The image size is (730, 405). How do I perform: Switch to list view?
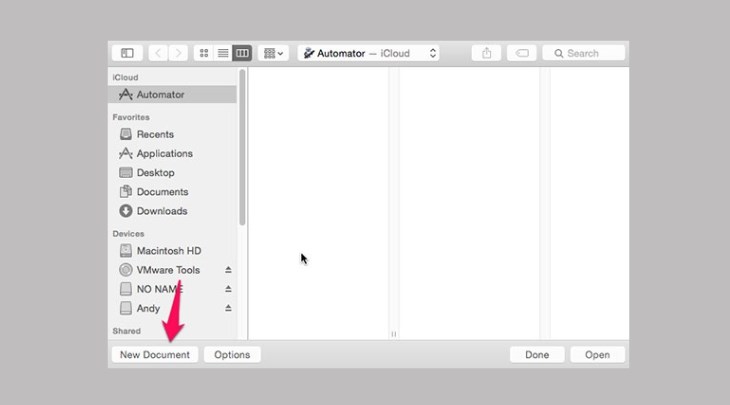(223, 53)
